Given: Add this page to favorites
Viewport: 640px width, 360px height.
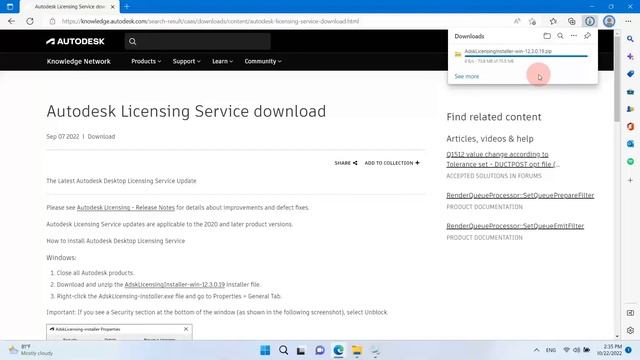Looking at the screenshot, I should click(x=532, y=21).
